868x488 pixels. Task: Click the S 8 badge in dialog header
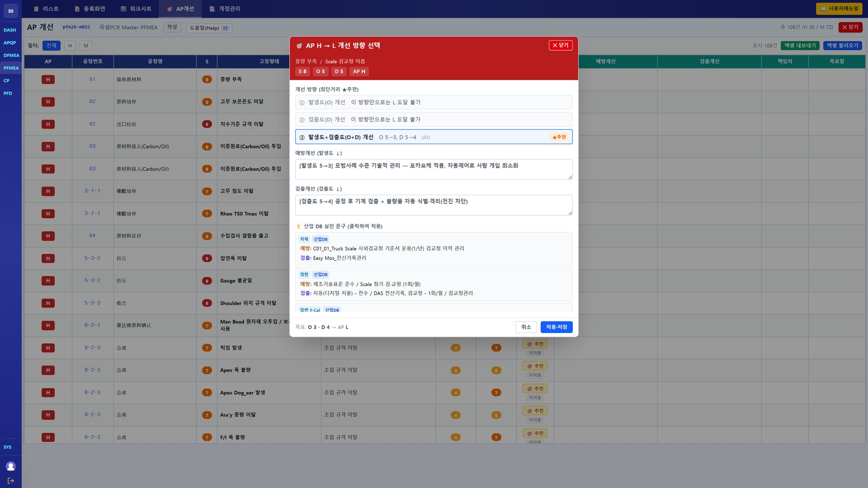pyautogui.click(x=303, y=72)
